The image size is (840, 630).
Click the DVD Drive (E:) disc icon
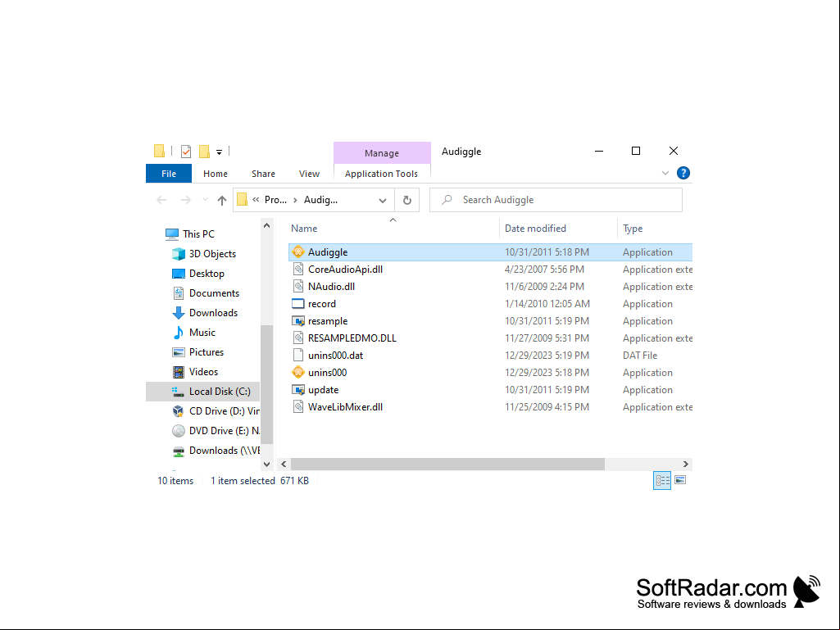click(x=179, y=431)
